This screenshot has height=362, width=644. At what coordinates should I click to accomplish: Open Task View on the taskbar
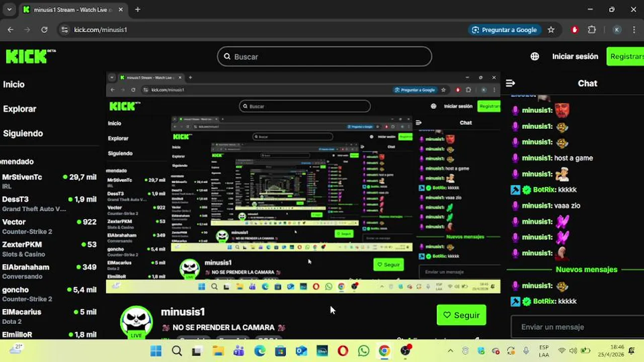pos(197,351)
